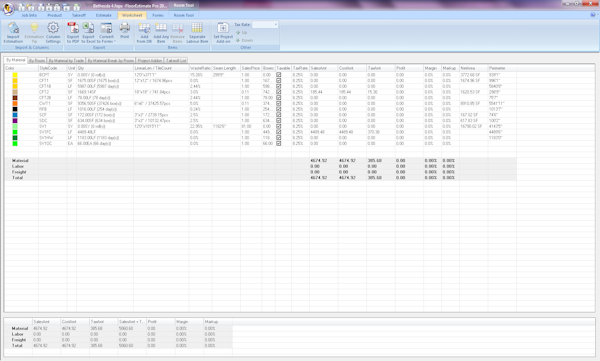Screen dimensions: 600x361
Task: Open Column Settings gear icon
Action: click(53, 28)
